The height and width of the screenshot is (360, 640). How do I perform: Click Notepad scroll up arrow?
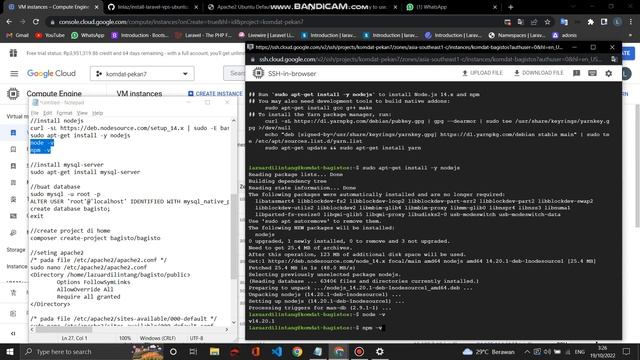(234, 120)
